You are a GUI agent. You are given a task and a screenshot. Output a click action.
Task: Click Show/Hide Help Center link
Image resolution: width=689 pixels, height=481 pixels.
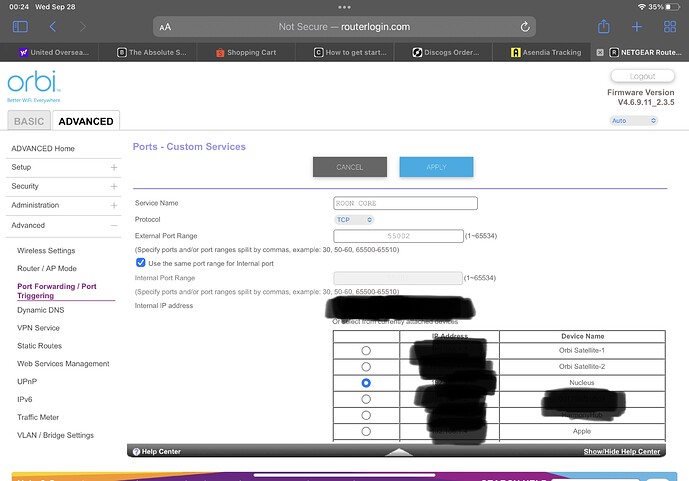[622, 452]
